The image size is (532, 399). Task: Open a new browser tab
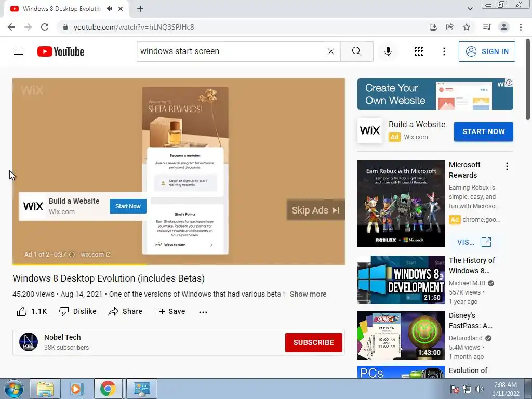pyautogui.click(x=140, y=9)
